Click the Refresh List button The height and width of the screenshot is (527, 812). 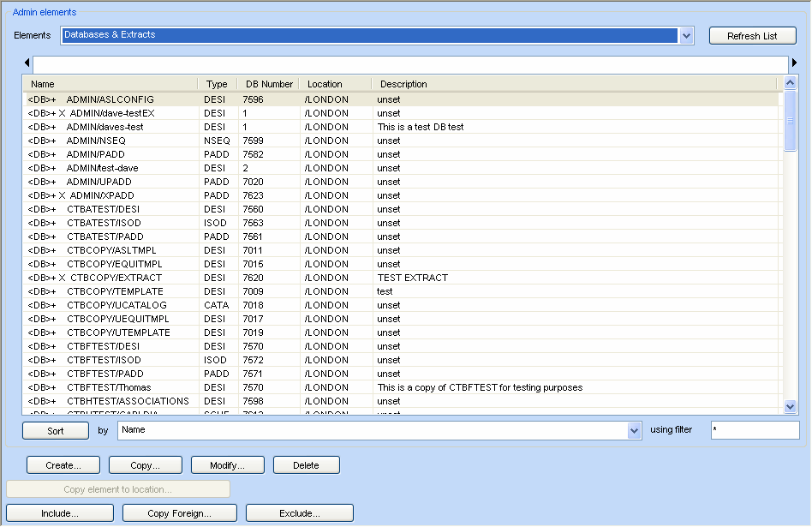pos(752,36)
